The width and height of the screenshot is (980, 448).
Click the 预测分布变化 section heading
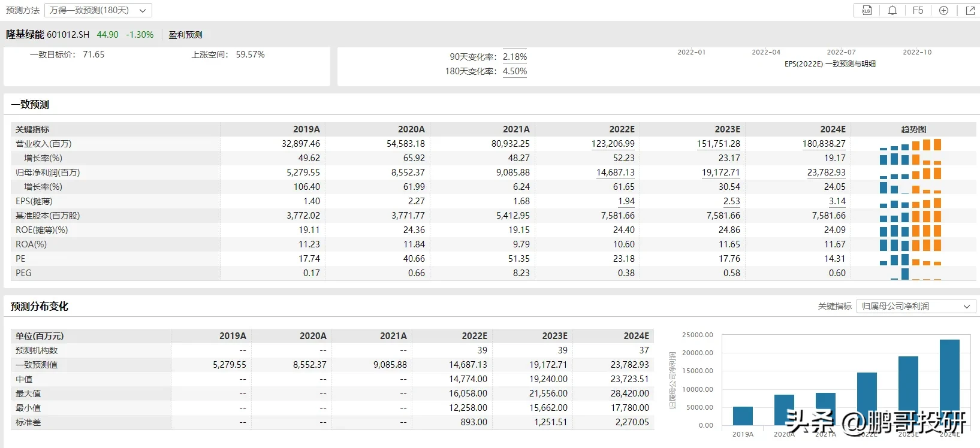click(x=40, y=306)
